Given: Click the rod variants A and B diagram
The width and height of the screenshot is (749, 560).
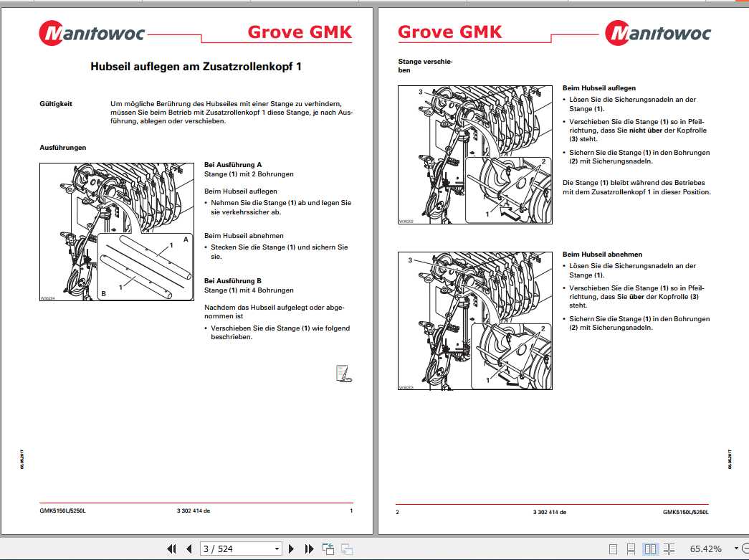Looking at the screenshot, I should 117,232.
